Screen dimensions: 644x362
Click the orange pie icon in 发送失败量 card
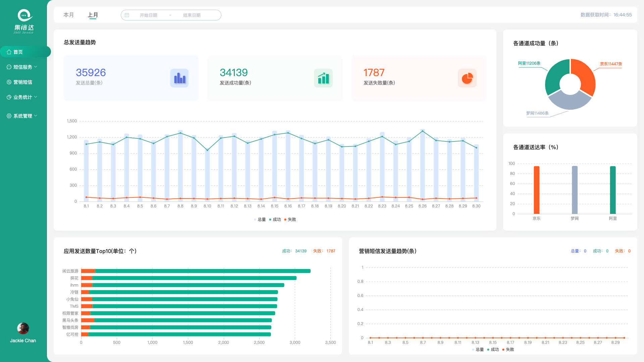click(x=467, y=78)
